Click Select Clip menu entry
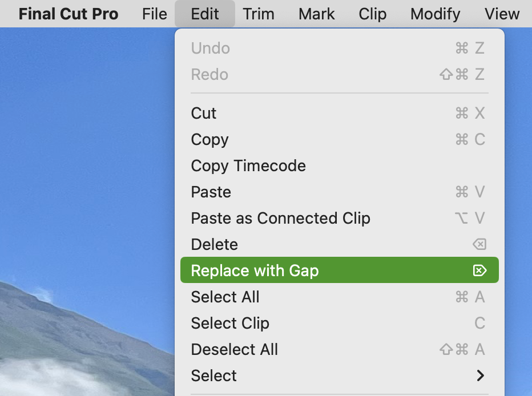This screenshot has width=532, height=396. tap(339, 323)
